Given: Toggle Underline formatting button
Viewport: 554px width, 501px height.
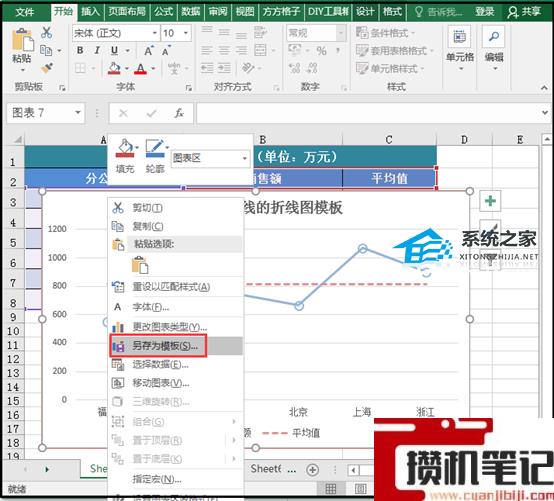Looking at the screenshot, I should pyautogui.click(x=114, y=50).
